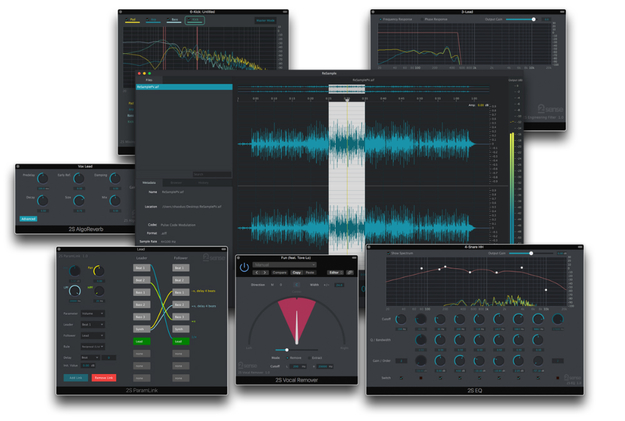Click the Early Ref knob in AlgoReverb
The width and height of the screenshot is (625, 421).
pyautogui.click(x=79, y=178)
